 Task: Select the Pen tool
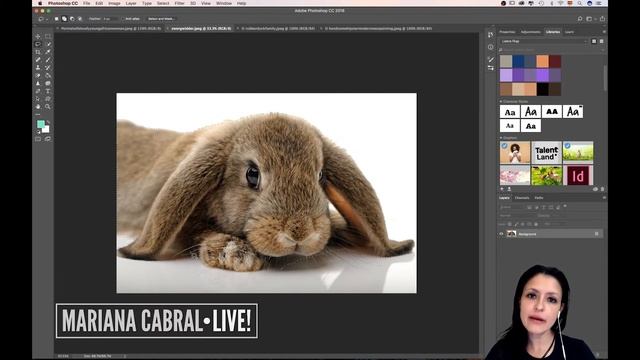38,91
